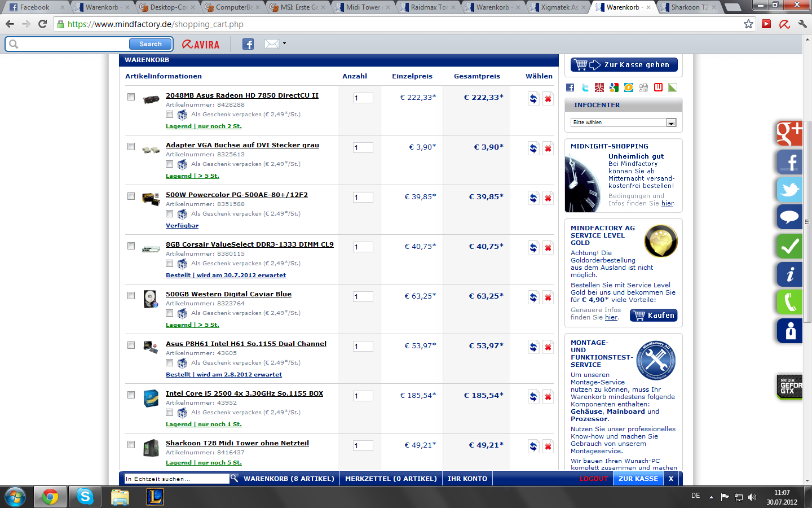The width and height of the screenshot is (812, 508).
Task: Click the Kaufen button for Service Level Gold
Action: pos(654,315)
